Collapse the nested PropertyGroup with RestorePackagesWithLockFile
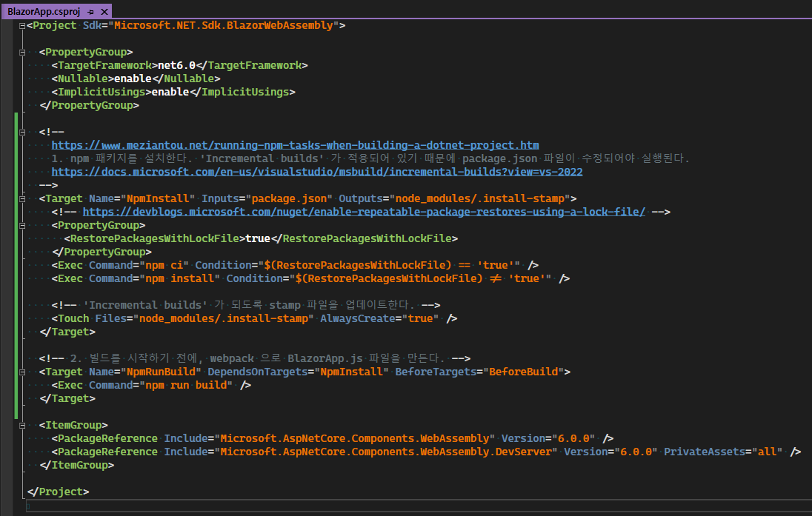This screenshot has width=812, height=516. [21, 226]
